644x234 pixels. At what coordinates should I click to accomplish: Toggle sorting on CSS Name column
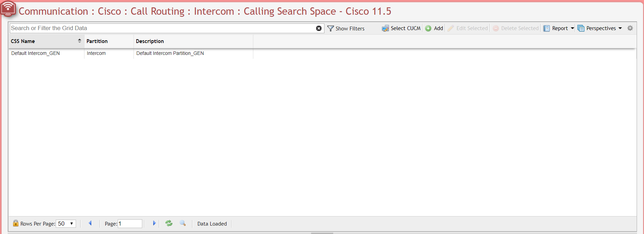click(80, 41)
